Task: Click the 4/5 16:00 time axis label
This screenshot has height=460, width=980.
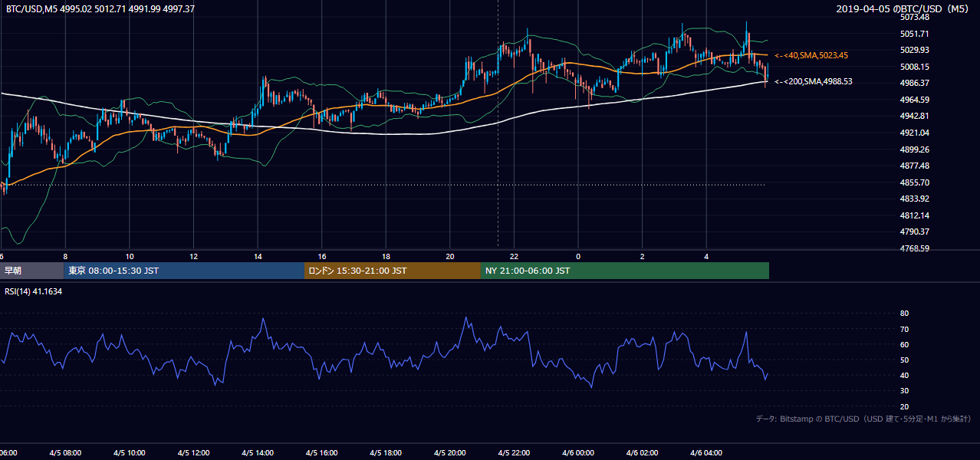Action: 322,453
